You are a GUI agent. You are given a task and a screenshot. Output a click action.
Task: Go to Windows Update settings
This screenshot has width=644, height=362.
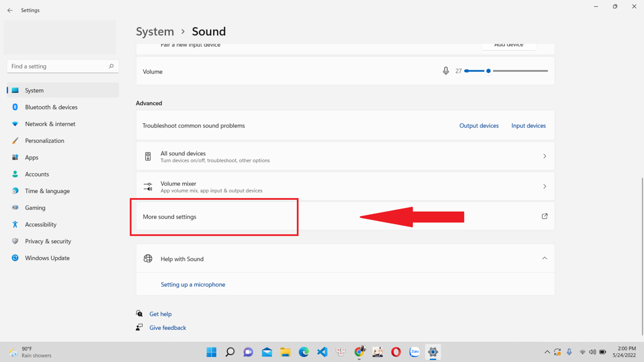(47, 258)
